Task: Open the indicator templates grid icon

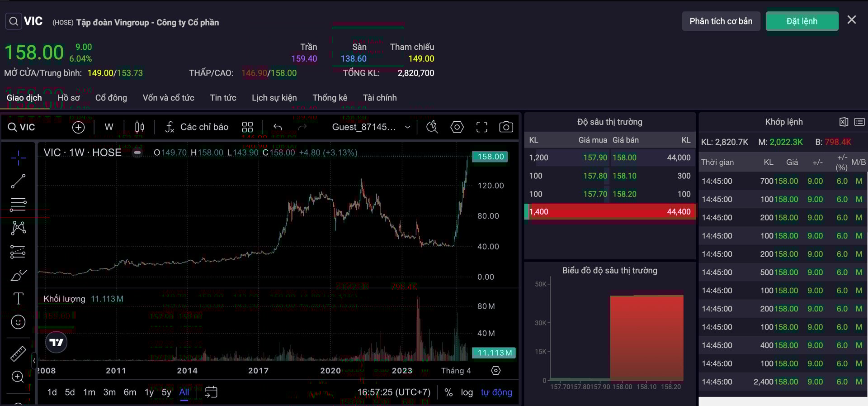Action: coord(247,127)
